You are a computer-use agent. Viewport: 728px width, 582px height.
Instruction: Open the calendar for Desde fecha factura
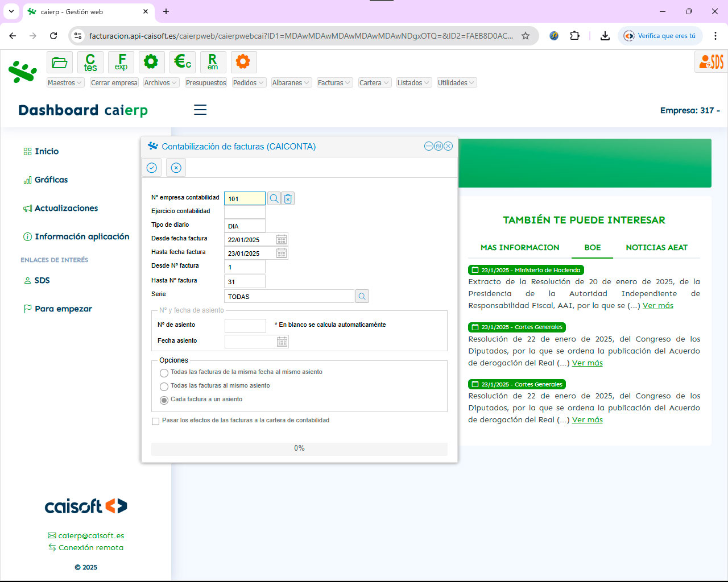[282, 239]
